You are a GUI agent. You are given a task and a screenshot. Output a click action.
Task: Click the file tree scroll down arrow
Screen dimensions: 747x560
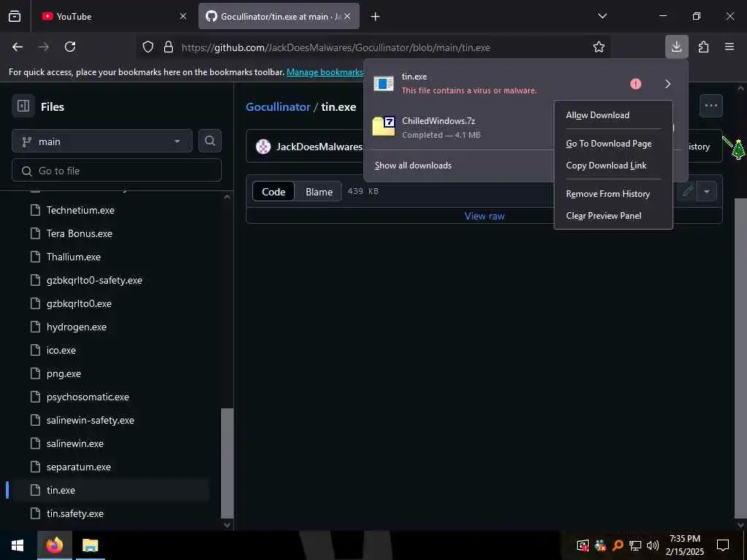(x=228, y=525)
